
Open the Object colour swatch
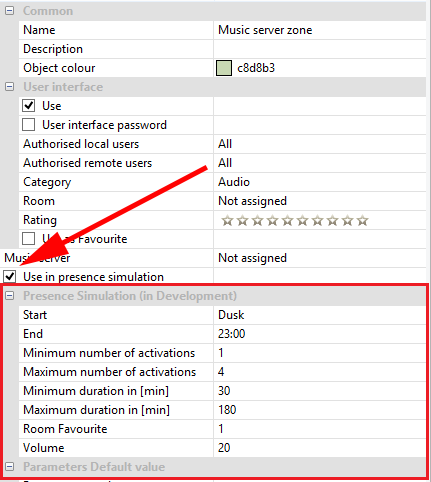pyautogui.click(x=224, y=68)
